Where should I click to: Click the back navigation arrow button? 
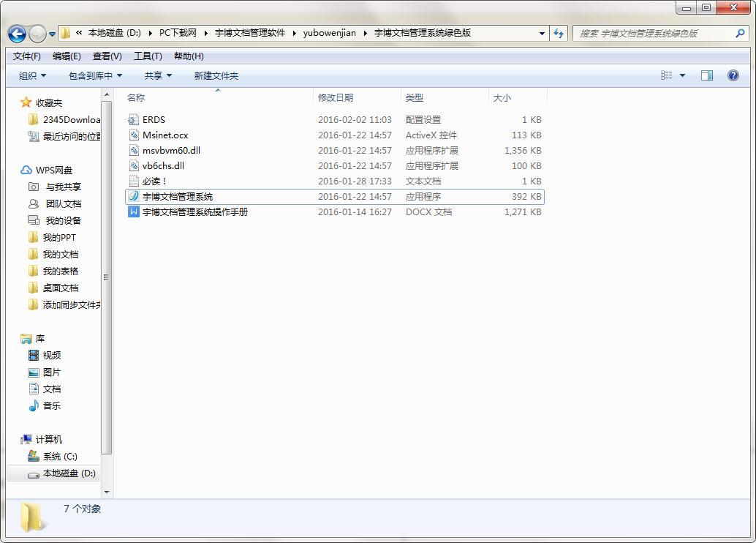point(18,34)
